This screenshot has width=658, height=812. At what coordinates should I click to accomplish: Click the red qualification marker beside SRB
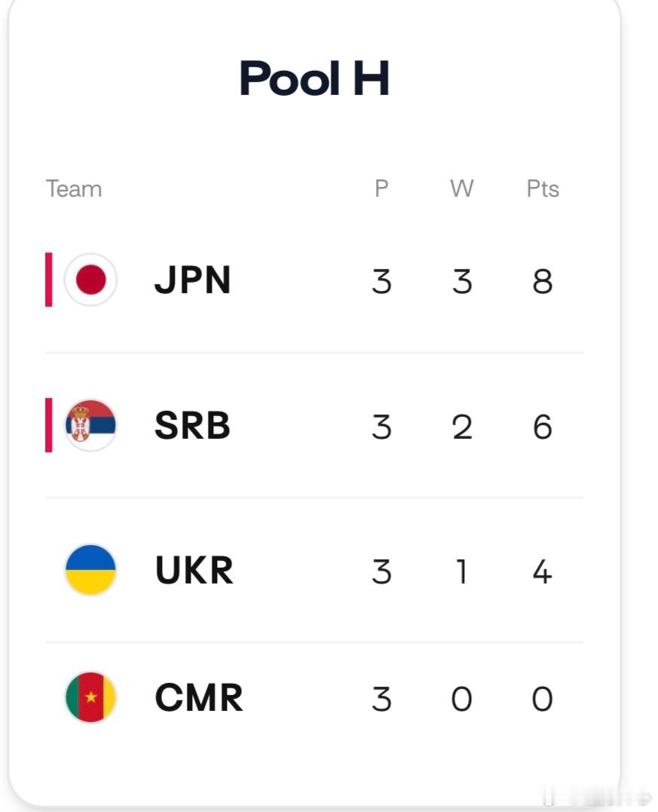(x=49, y=425)
